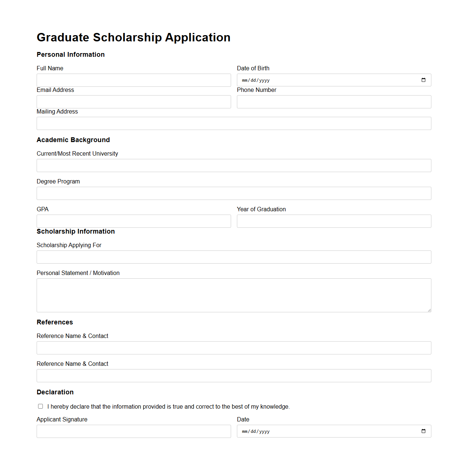Image resolution: width=468 pixels, height=476 pixels.
Task: Click the Phone Number input field
Action: [334, 102]
